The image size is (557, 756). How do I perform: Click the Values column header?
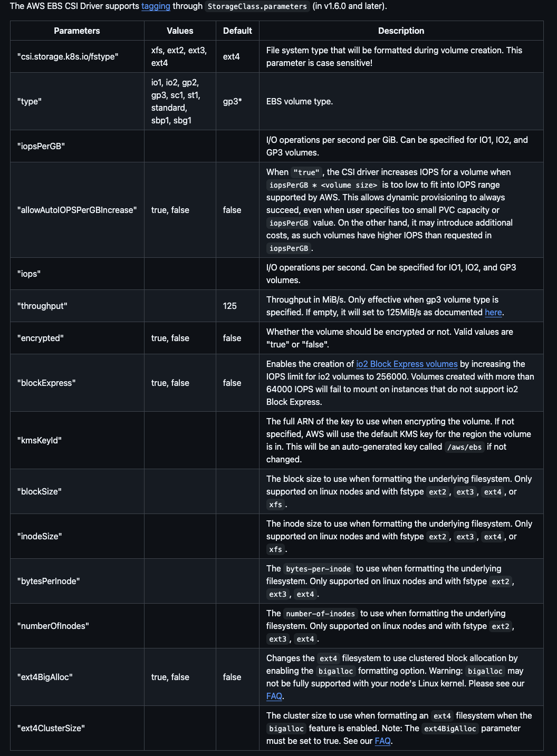pyautogui.click(x=180, y=31)
